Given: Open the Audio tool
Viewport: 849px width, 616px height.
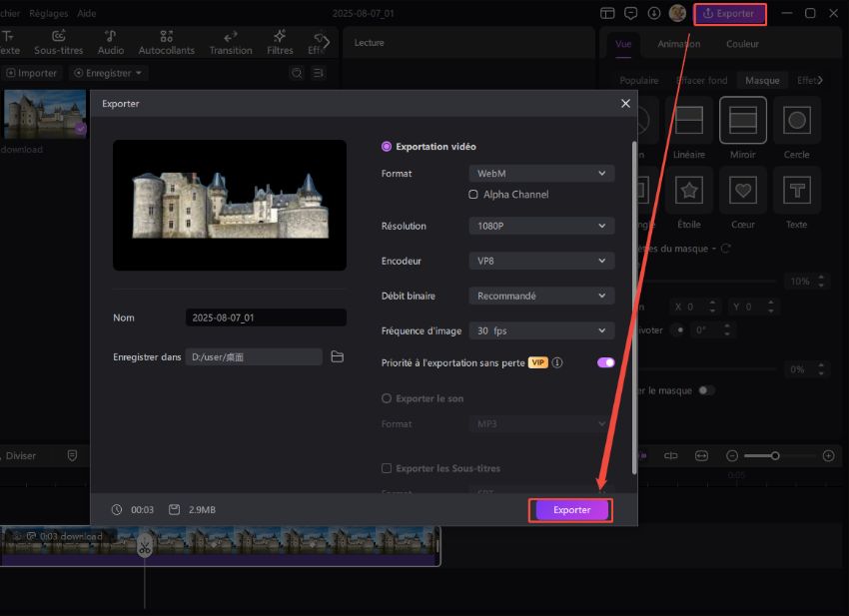Looking at the screenshot, I should click(111, 43).
